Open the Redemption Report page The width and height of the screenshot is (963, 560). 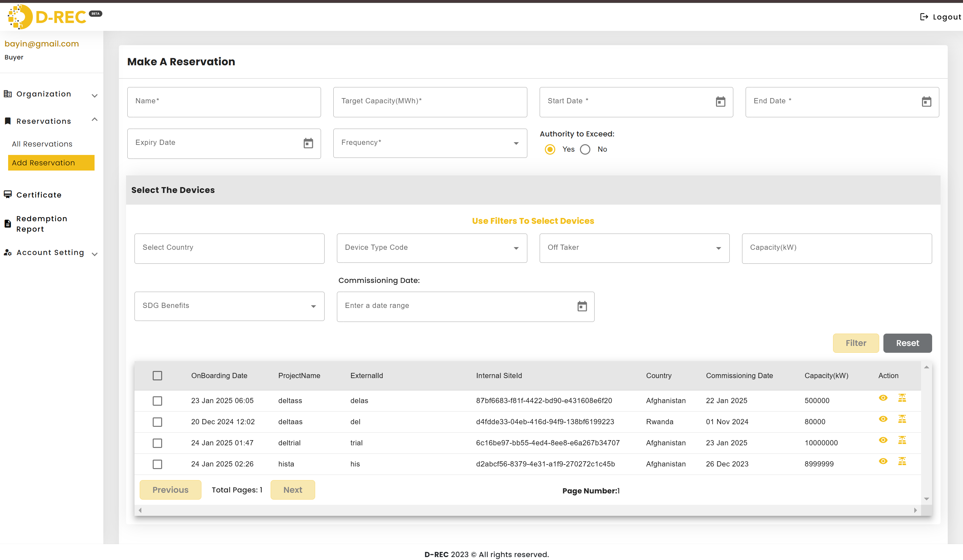(42, 224)
